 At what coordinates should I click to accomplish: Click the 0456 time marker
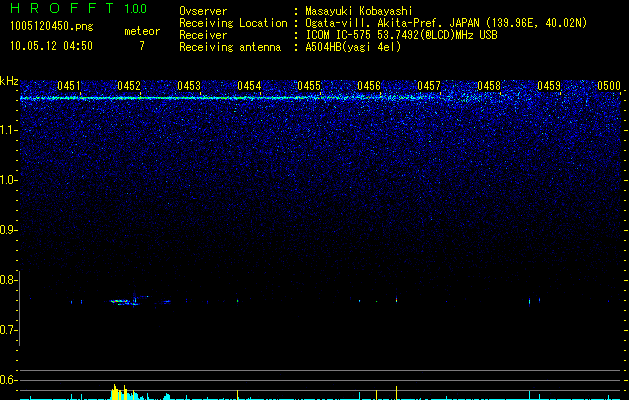click(369, 85)
